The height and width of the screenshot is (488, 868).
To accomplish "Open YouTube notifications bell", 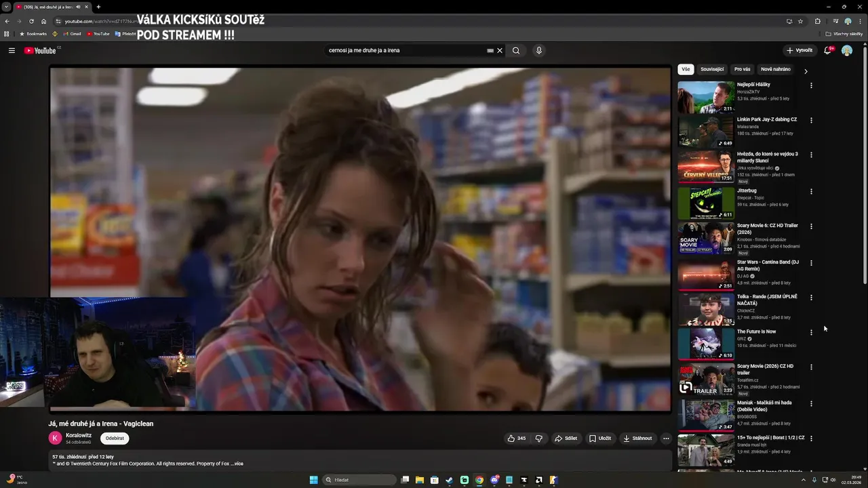I will (x=827, y=50).
